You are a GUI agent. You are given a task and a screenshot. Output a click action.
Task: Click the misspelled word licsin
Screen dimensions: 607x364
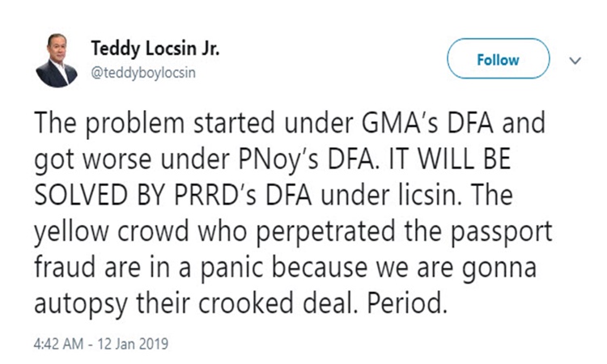coord(430,195)
